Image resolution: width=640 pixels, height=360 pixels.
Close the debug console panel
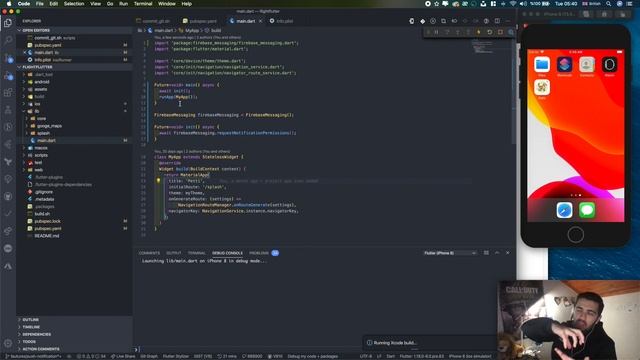[x=507, y=253]
